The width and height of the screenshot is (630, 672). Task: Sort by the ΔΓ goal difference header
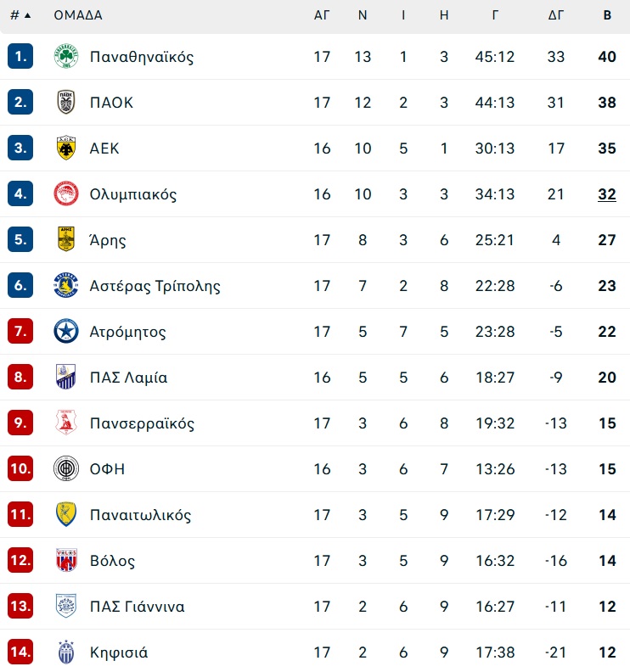pos(555,15)
